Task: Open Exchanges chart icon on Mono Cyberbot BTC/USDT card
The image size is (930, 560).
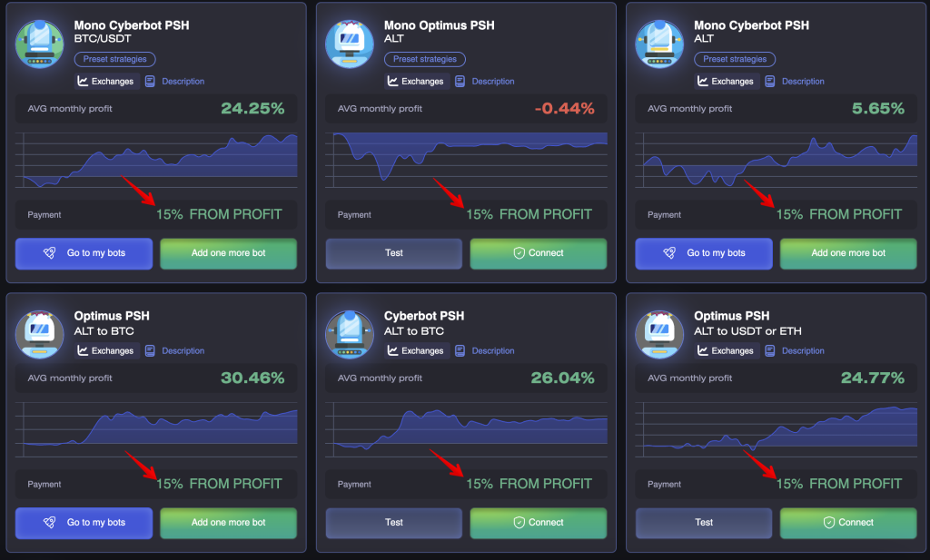Action: coord(83,81)
